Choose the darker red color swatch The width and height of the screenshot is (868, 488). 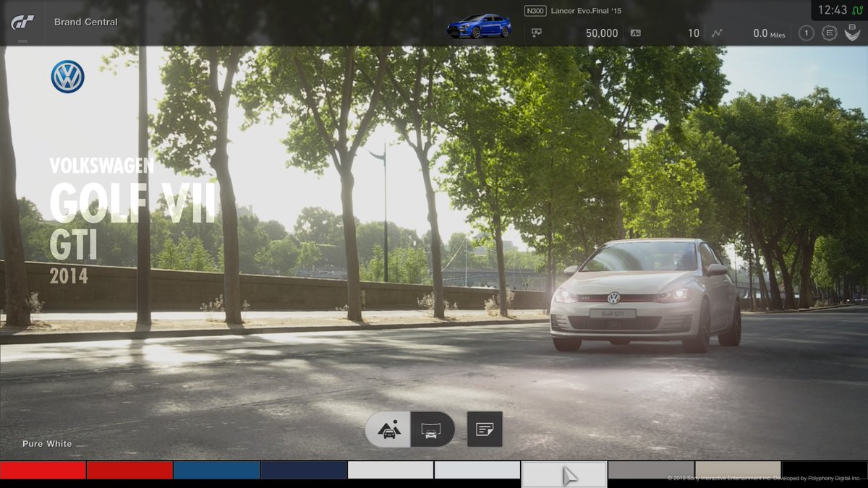[x=129, y=470]
